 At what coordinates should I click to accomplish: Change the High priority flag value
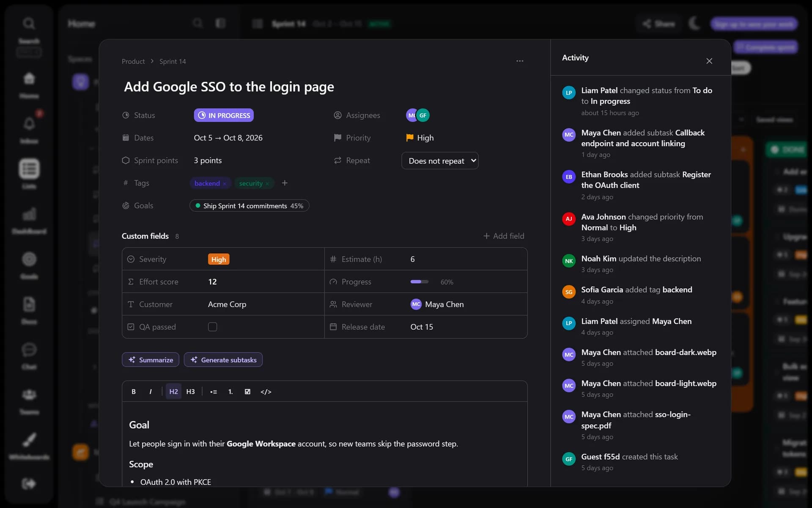pyautogui.click(x=420, y=138)
